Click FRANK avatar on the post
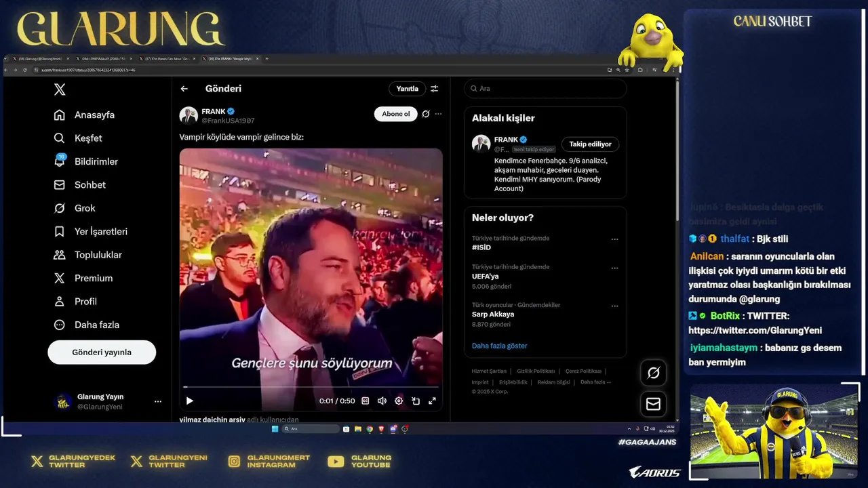 pyautogui.click(x=189, y=115)
